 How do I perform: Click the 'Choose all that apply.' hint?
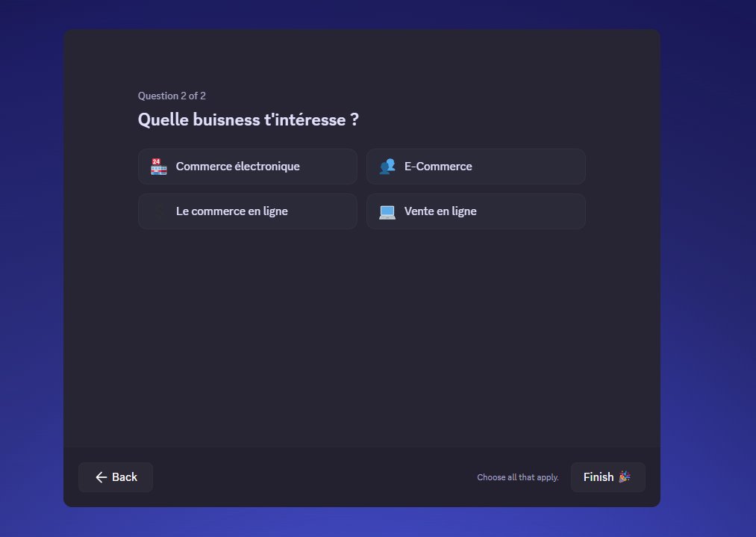[518, 477]
